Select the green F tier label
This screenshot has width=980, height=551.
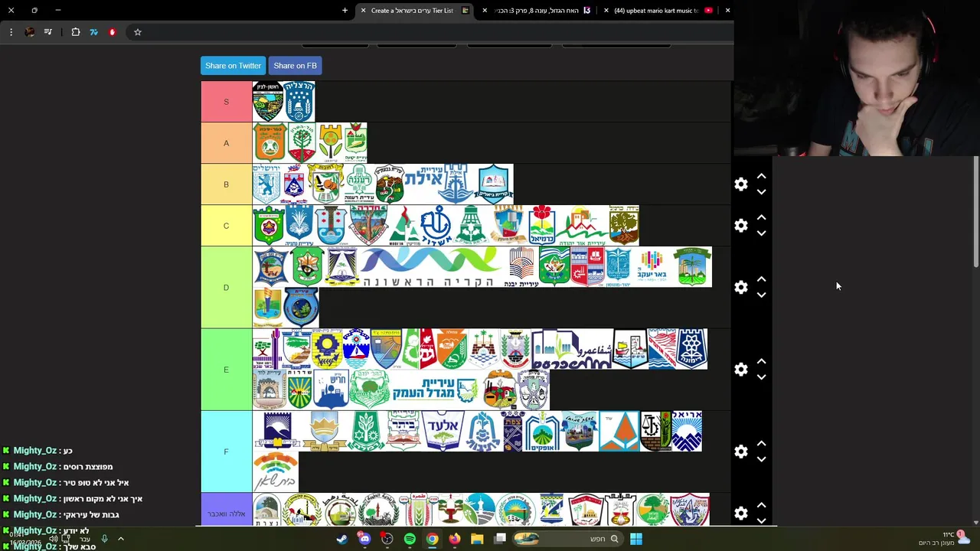tap(226, 452)
